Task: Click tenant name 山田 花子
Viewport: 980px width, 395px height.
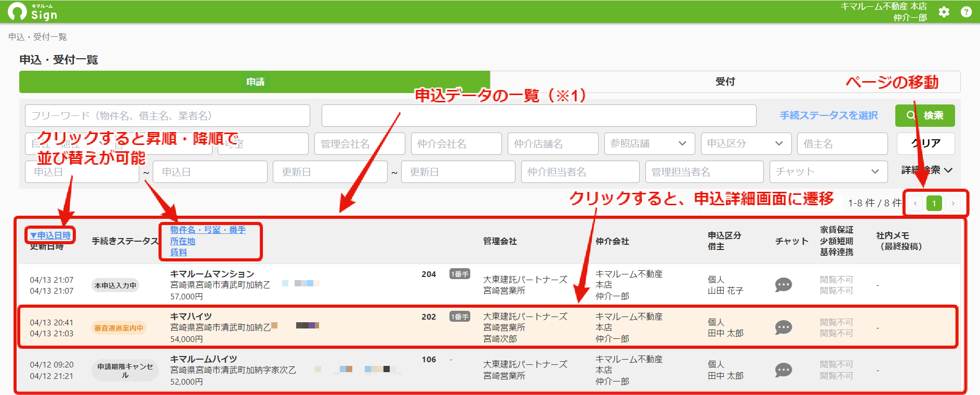Action: [725, 291]
